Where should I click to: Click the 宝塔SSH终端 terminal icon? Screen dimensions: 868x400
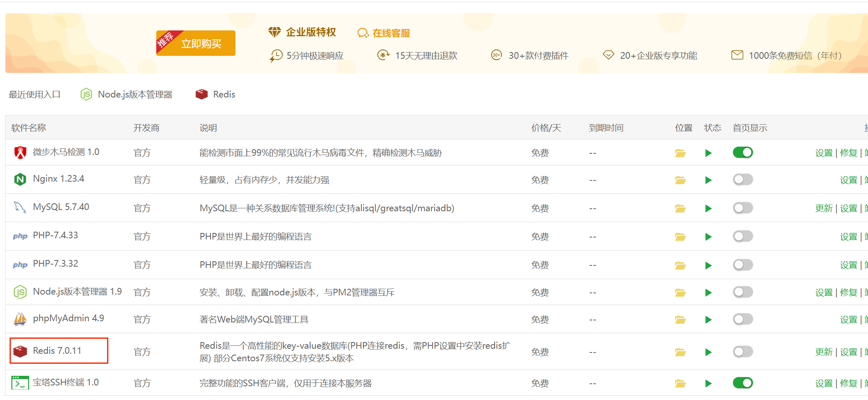coord(20,382)
